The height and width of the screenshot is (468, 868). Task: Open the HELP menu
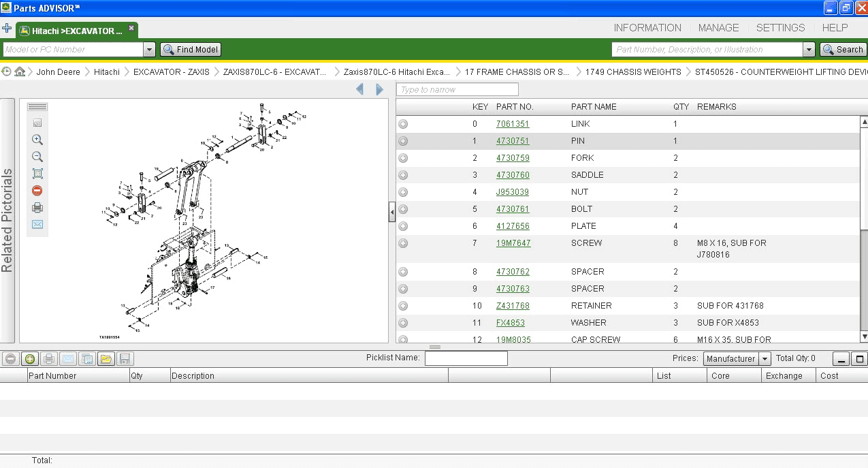point(835,28)
